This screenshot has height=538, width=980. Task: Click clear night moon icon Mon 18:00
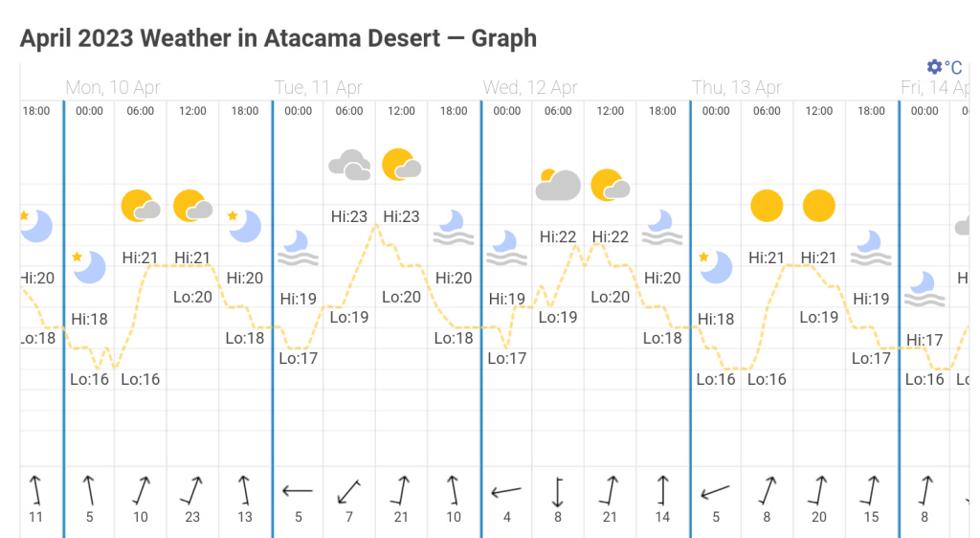(x=245, y=226)
